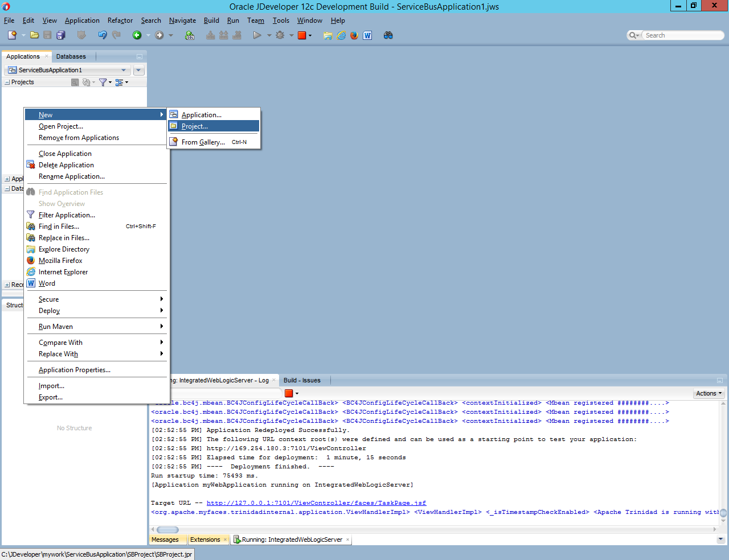Click the log horizontal scrollbar thumb
The image size is (729, 560).
(x=167, y=530)
